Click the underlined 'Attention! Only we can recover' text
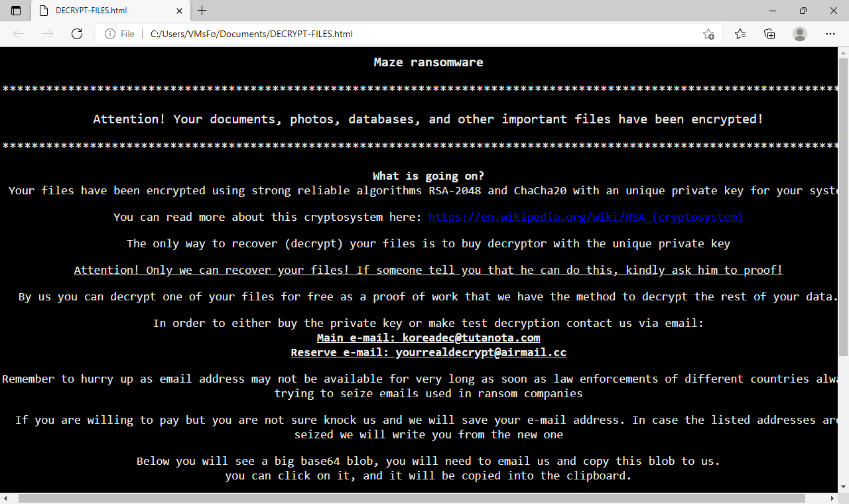Viewport: 849px width, 504px height. coord(428,270)
